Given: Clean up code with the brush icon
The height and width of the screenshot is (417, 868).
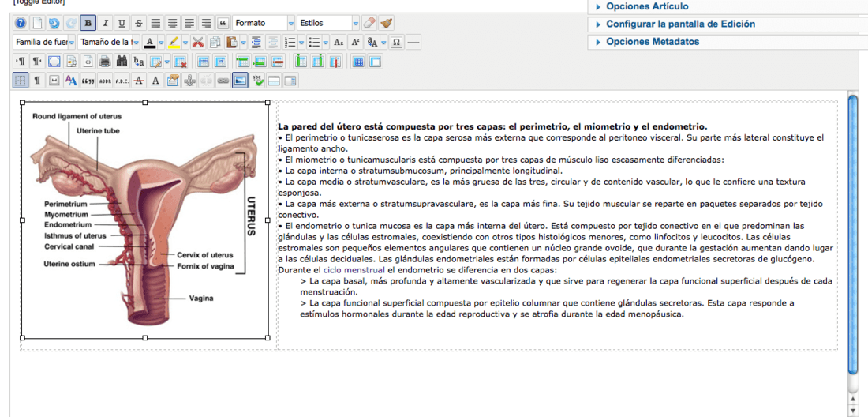Looking at the screenshot, I should 387,23.
